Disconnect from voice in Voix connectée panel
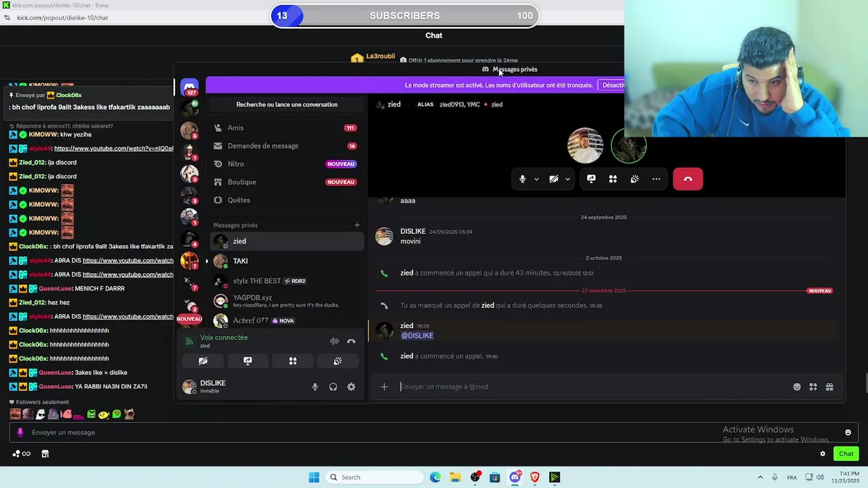The height and width of the screenshot is (488, 868). pyautogui.click(x=351, y=342)
